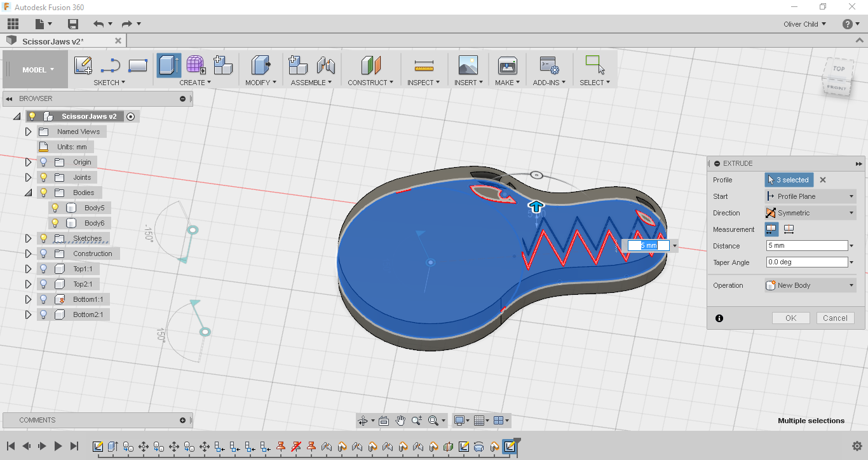This screenshot has width=868, height=460.
Task: Click the Make 3D print icon
Action: pos(507,65)
